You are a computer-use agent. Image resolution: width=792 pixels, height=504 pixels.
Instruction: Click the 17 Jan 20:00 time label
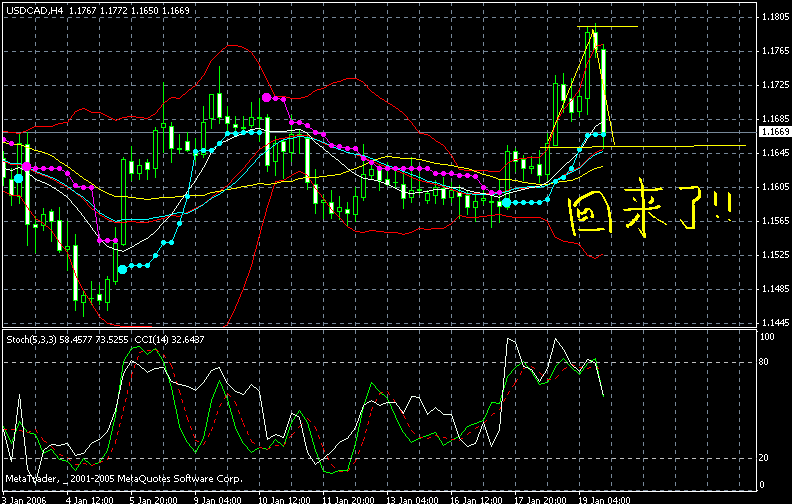[x=540, y=500]
